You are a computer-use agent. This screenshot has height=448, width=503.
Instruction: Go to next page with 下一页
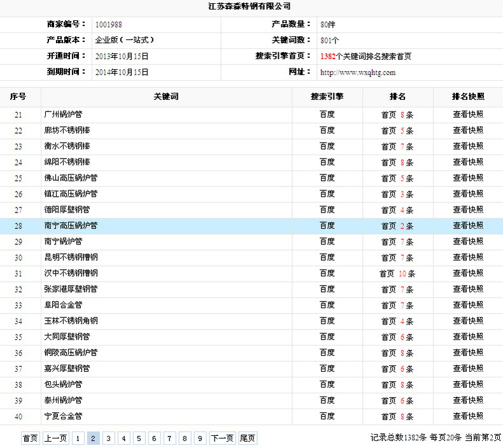(x=222, y=438)
